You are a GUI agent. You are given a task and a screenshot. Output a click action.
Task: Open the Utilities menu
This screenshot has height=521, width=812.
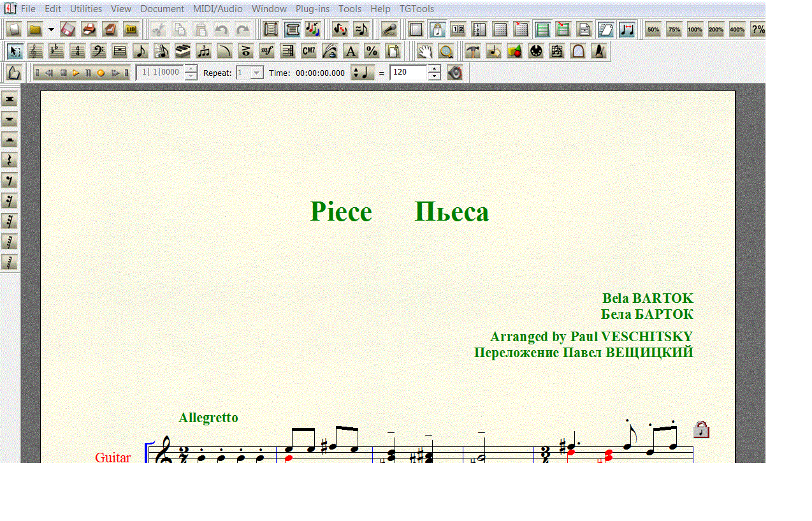pyautogui.click(x=86, y=9)
